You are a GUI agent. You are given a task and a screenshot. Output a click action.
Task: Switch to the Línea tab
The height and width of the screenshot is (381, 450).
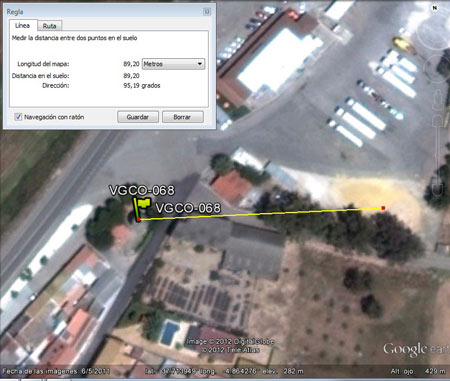[x=23, y=26]
